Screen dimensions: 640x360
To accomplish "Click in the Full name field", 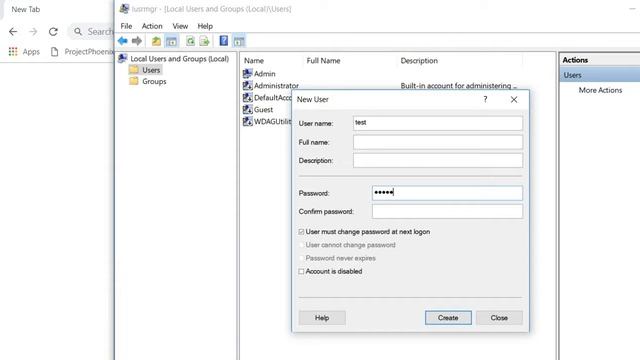I will tap(438, 142).
